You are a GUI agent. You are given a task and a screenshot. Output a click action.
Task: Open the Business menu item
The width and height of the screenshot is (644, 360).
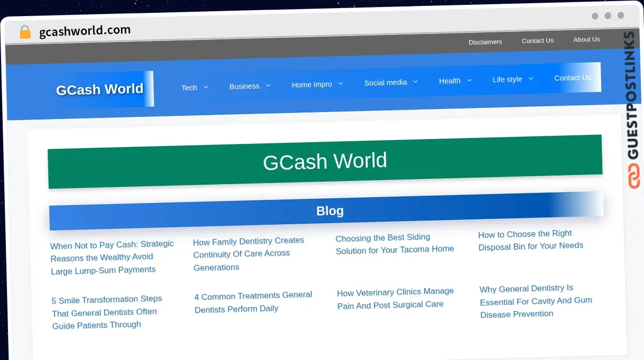tap(244, 86)
